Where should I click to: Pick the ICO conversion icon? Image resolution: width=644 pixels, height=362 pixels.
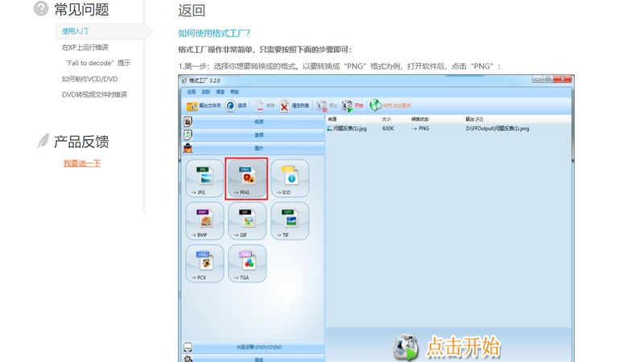[x=290, y=179]
